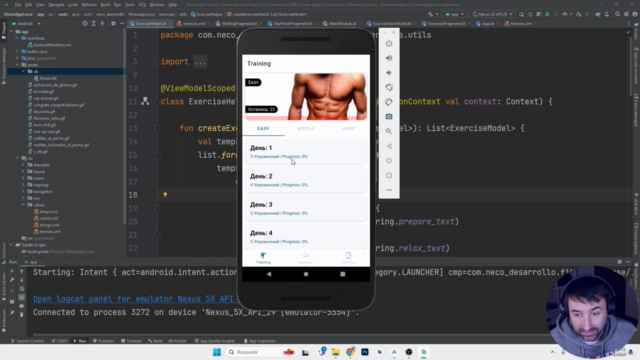
Task: Click emulator toolbar Home circle icon
Action: tap(389, 161)
